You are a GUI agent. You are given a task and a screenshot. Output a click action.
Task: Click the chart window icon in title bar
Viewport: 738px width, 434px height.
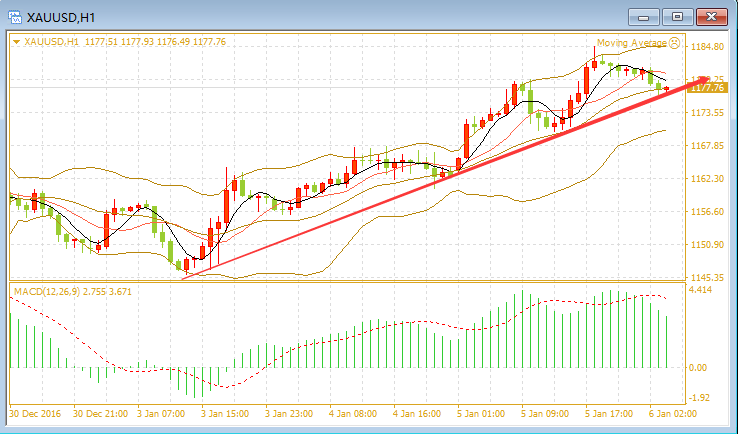click(15, 18)
